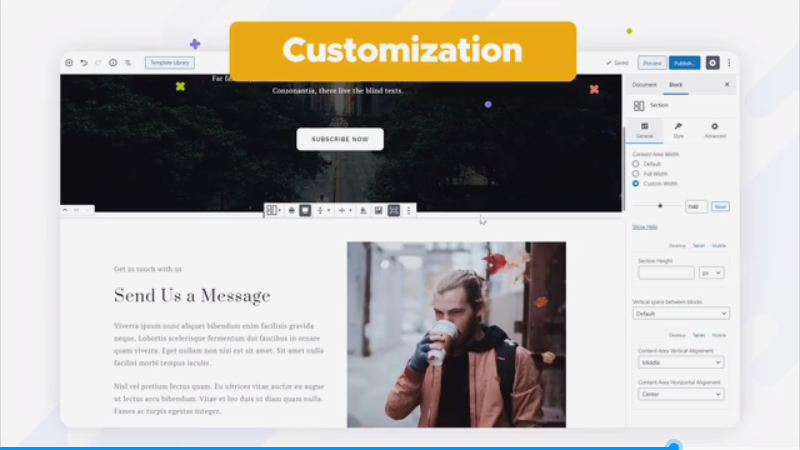
Task: Open the content structure info icon
Action: (x=113, y=63)
